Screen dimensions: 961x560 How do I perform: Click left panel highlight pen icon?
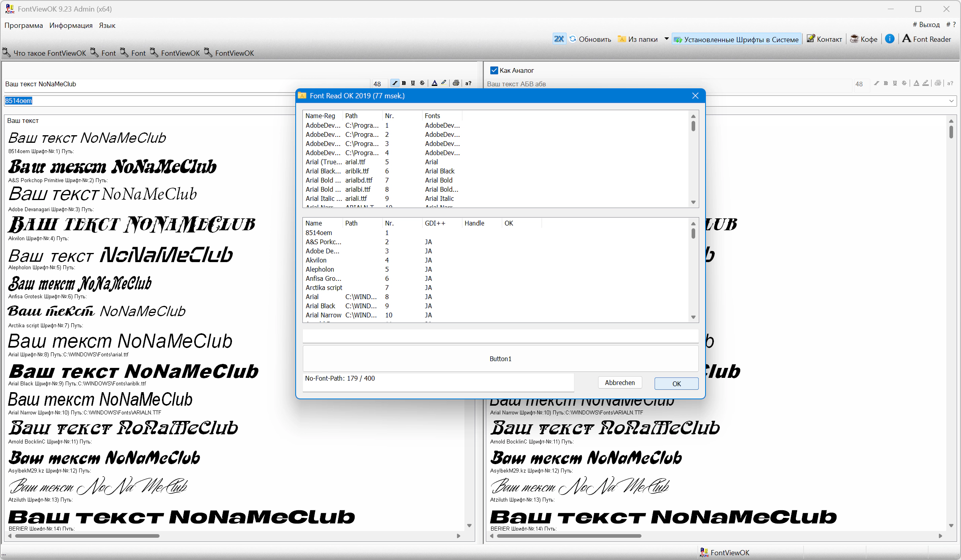(x=444, y=83)
